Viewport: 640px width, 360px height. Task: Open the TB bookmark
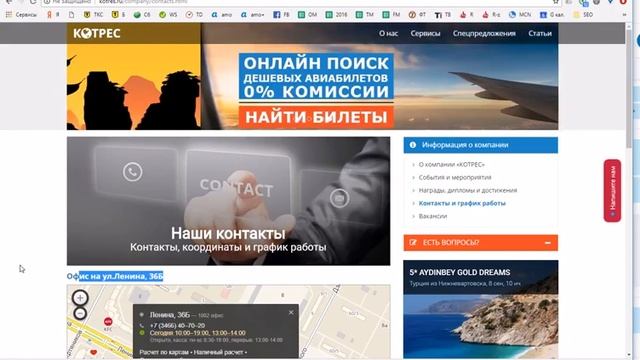pos(443,15)
